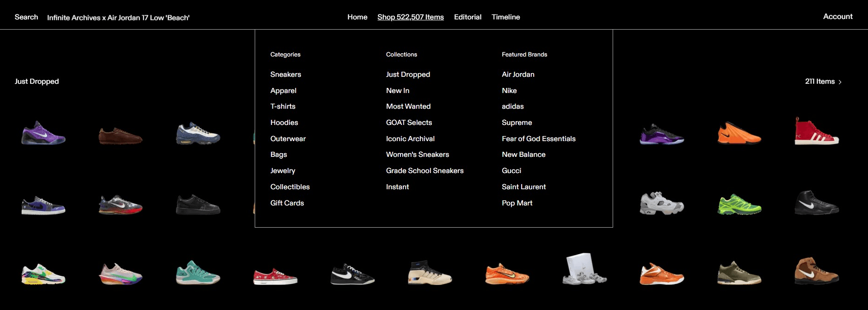Open the white figurine collectible box item
This screenshot has width=868, height=310.
(584, 268)
